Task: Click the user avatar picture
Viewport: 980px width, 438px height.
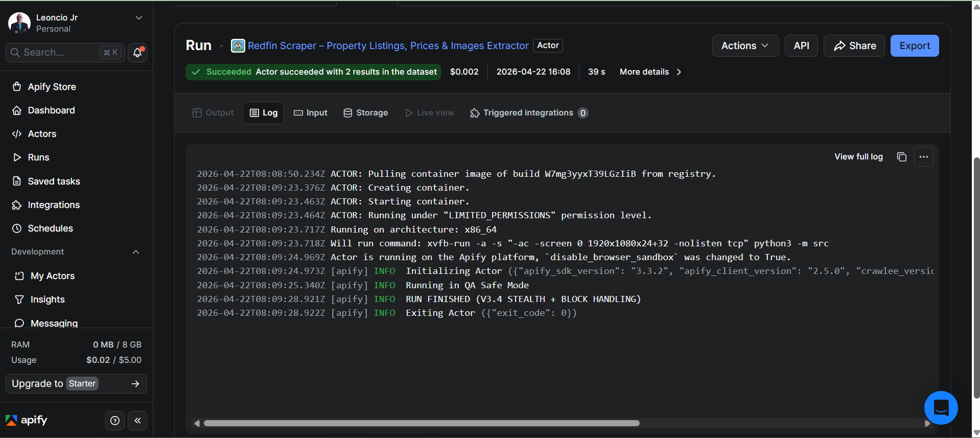Action: 19,23
